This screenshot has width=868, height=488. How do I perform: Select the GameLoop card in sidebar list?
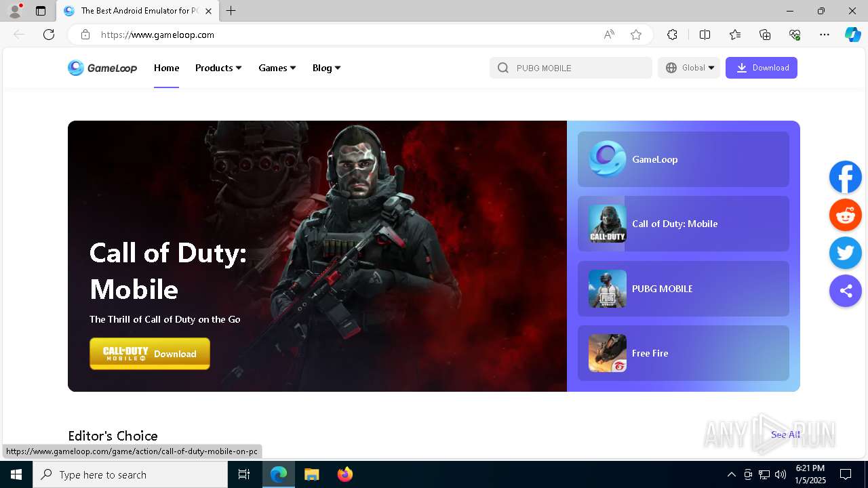click(684, 159)
